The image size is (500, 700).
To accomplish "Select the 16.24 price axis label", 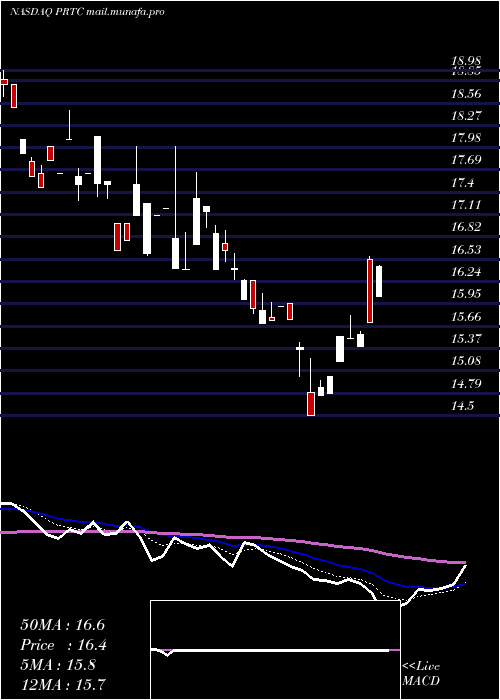I will (x=467, y=272).
